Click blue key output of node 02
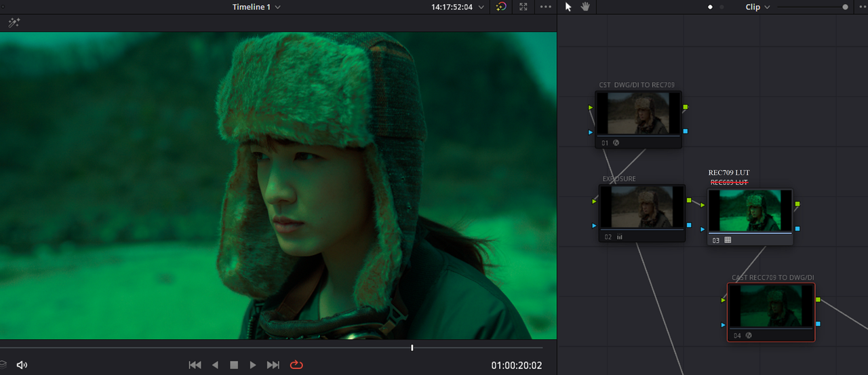 click(x=689, y=225)
